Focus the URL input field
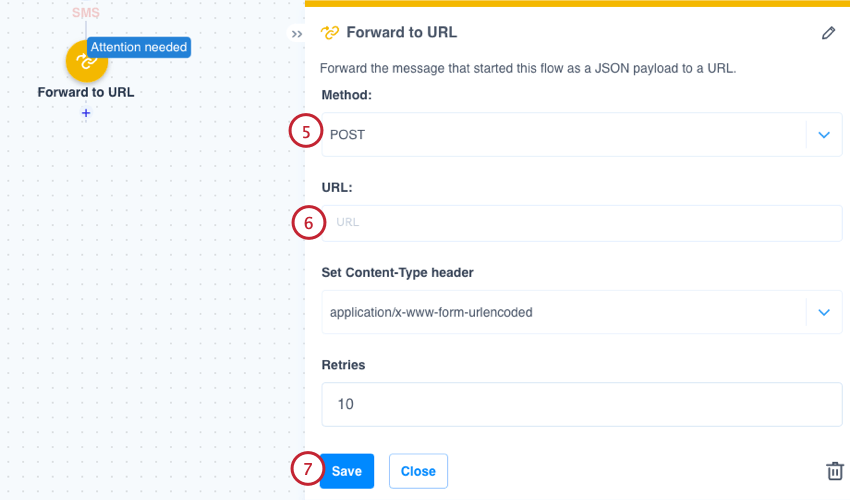Image resolution: width=850 pixels, height=500 pixels. (x=582, y=223)
